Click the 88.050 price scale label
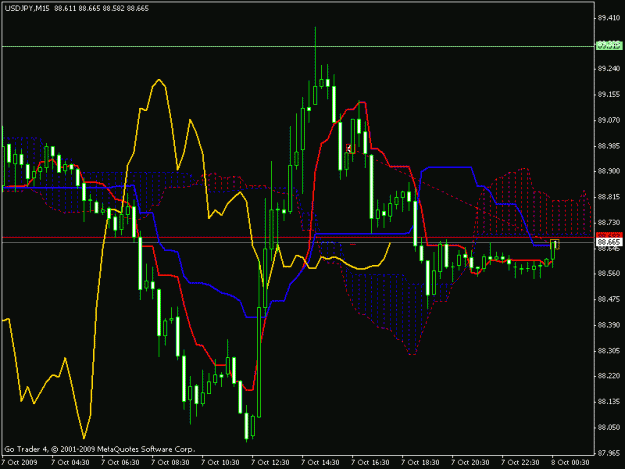 click(609, 428)
